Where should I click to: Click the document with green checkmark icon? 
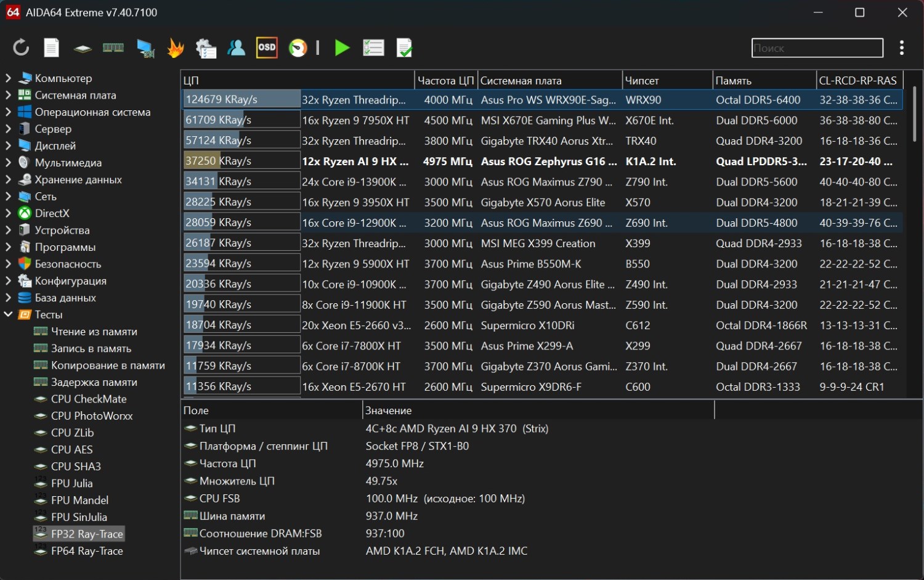[405, 47]
